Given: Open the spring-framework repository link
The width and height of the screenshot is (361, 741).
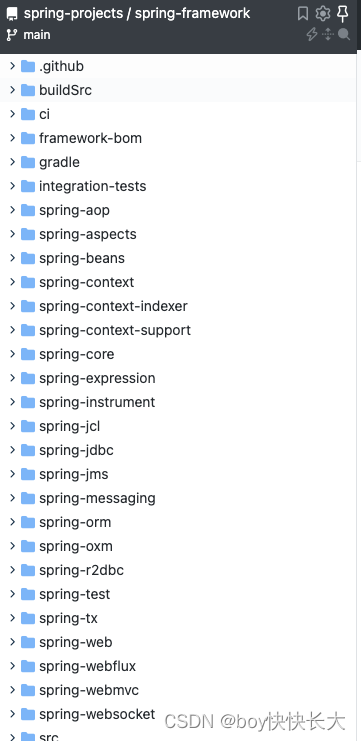Looking at the screenshot, I should 192,13.
